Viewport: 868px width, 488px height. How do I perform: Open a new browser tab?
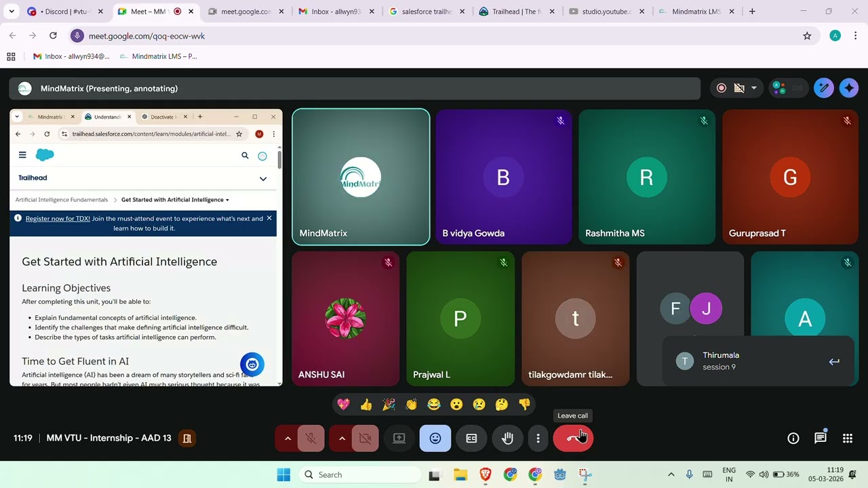click(752, 12)
